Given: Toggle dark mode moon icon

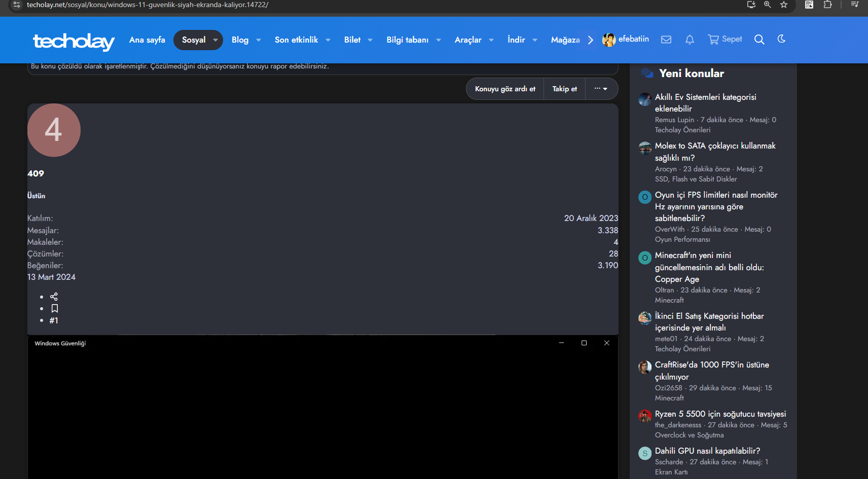Looking at the screenshot, I should [781, 39].
